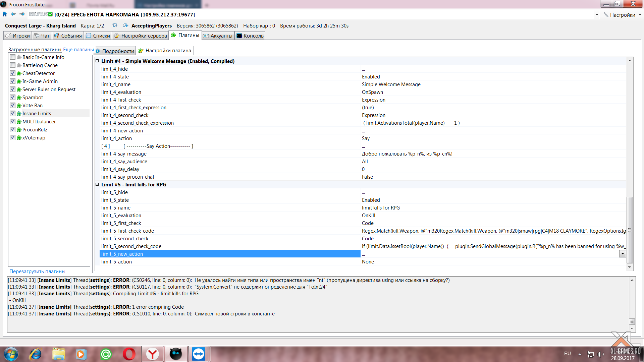Screen dimensions: 644x362
Task: Open the Procon Frostbite taskbar icon
Action: [176, 354]
